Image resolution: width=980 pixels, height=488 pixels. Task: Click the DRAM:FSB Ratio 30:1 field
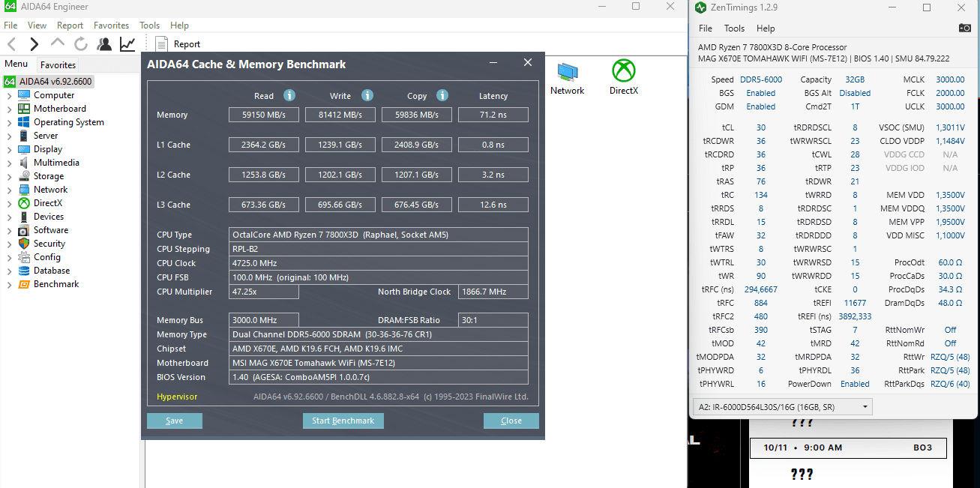pyautogui.click(x=493, y=320)
